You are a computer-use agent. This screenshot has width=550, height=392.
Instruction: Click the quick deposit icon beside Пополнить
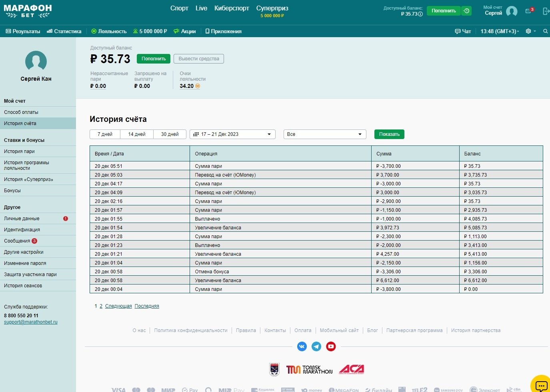tap(466, 11)
